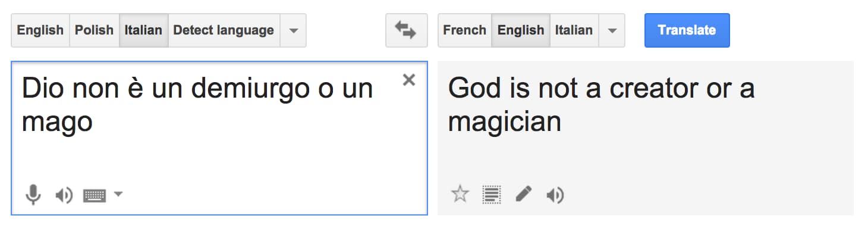The width and height of the screenshot is (868, 231).
Task: Open input tools keyboard dropdown arrow
Action: (118, 193)
